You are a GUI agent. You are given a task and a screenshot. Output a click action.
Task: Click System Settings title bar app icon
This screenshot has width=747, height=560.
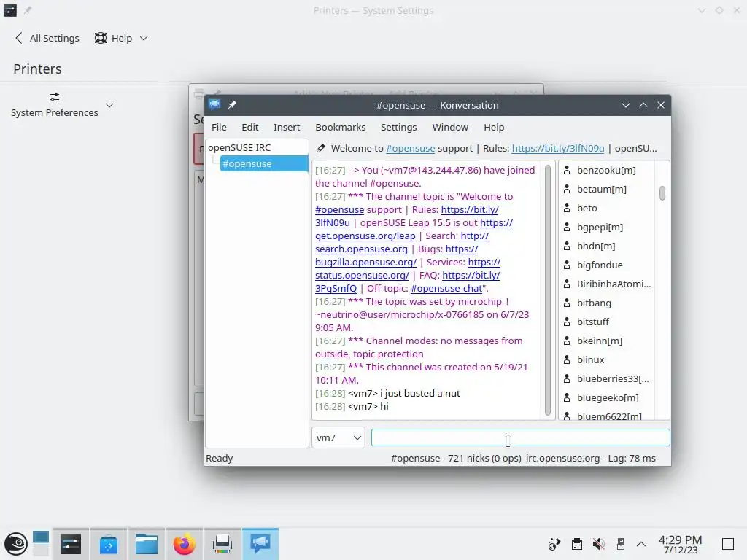pyautogui.click(x=10, y=10)
